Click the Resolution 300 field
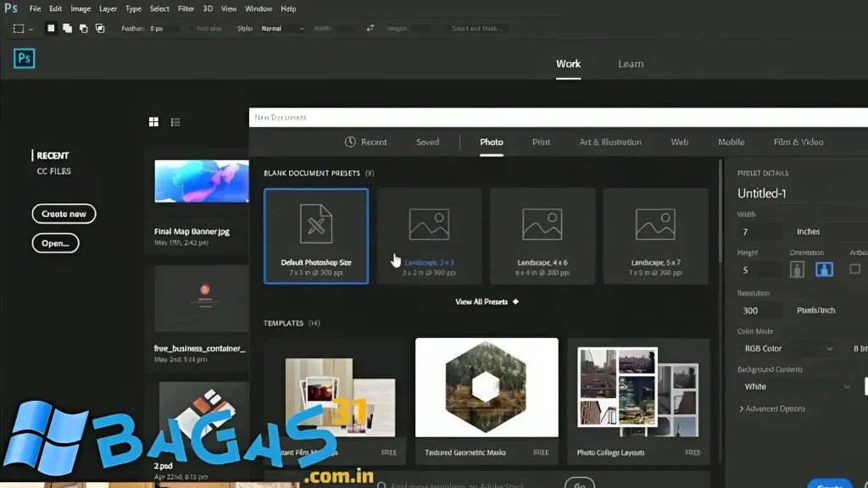This screenshot has width=868, height=488. point(759,310)
